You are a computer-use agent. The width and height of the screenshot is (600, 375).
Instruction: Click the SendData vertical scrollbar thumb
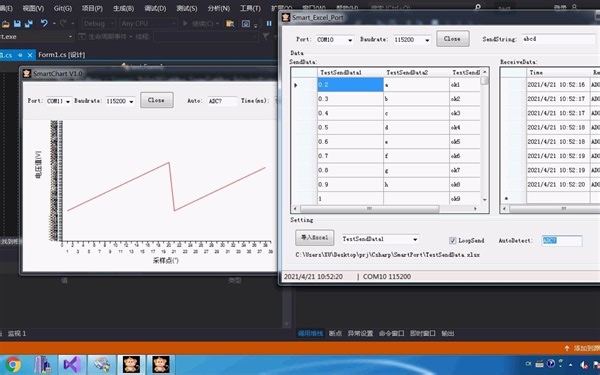coord(484,81)
